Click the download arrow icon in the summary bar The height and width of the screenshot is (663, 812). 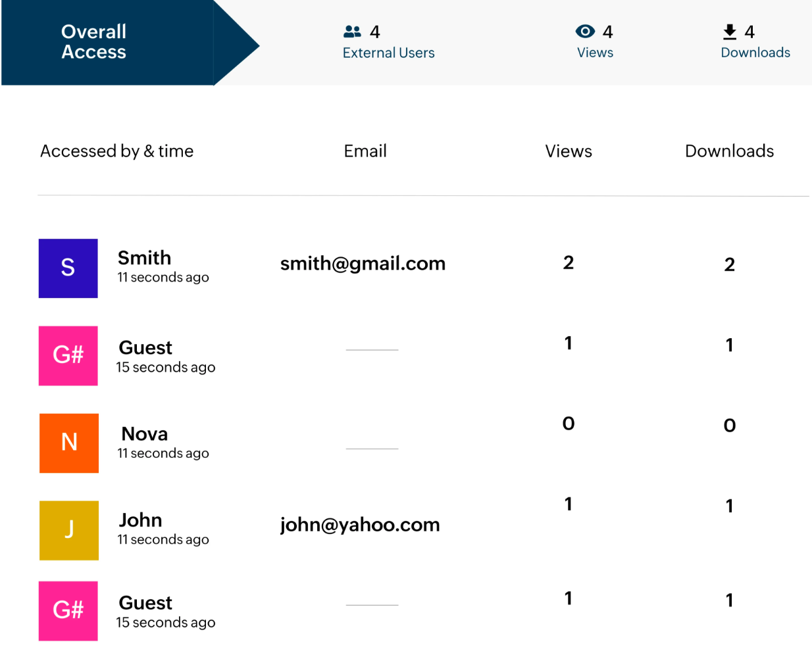coord(729,32)
